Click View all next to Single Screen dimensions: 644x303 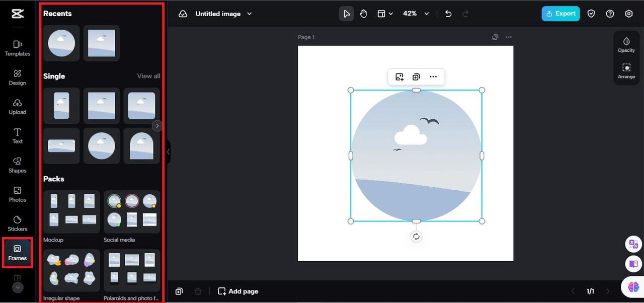pos(148,76)
